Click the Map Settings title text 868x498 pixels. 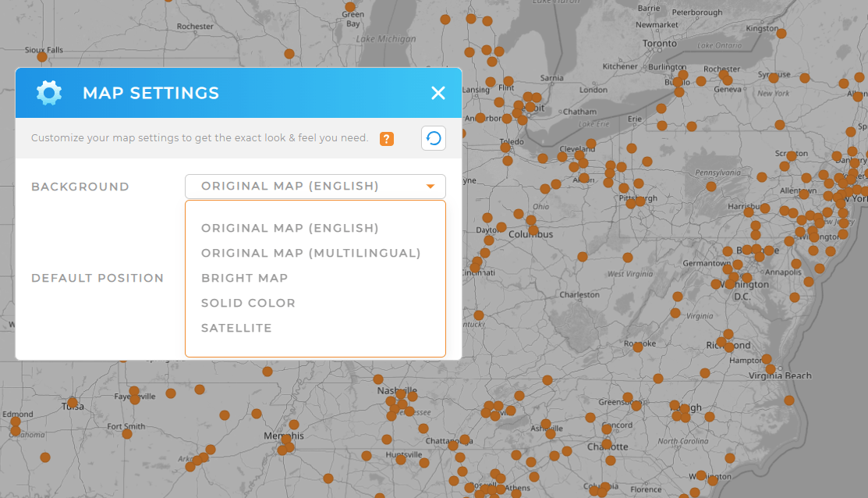point(151,94)
